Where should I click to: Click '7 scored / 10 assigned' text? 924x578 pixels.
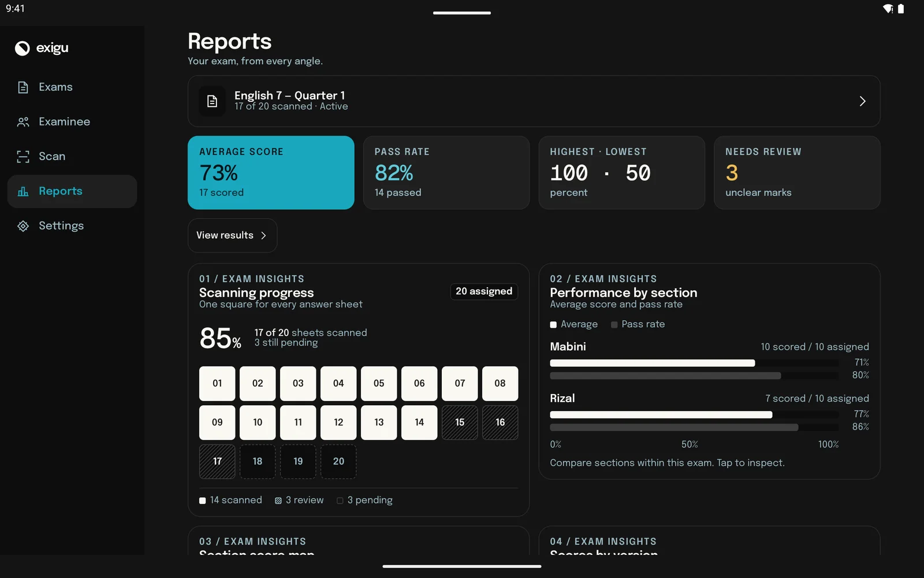[817, 398]
